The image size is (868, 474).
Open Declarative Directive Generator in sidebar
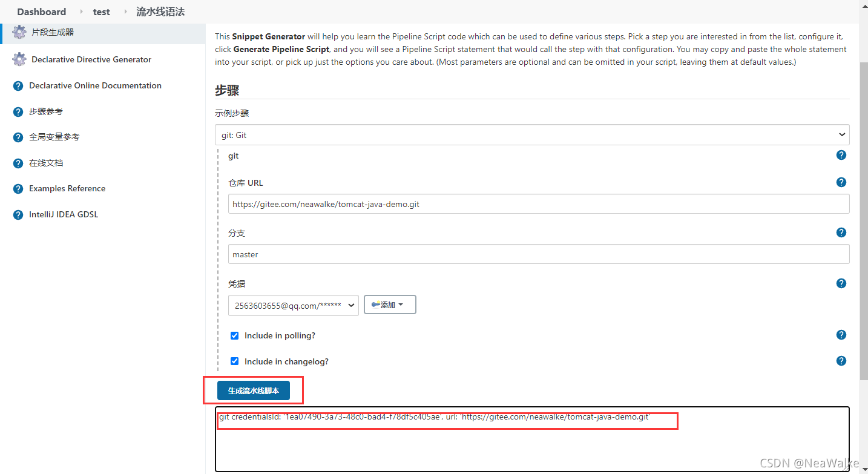[91, 59]
